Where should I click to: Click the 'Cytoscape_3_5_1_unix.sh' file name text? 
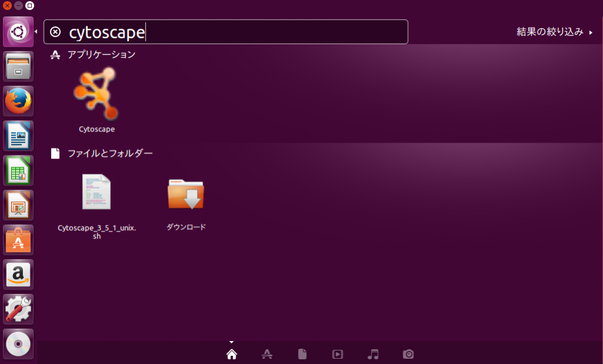tap(97, 231)
